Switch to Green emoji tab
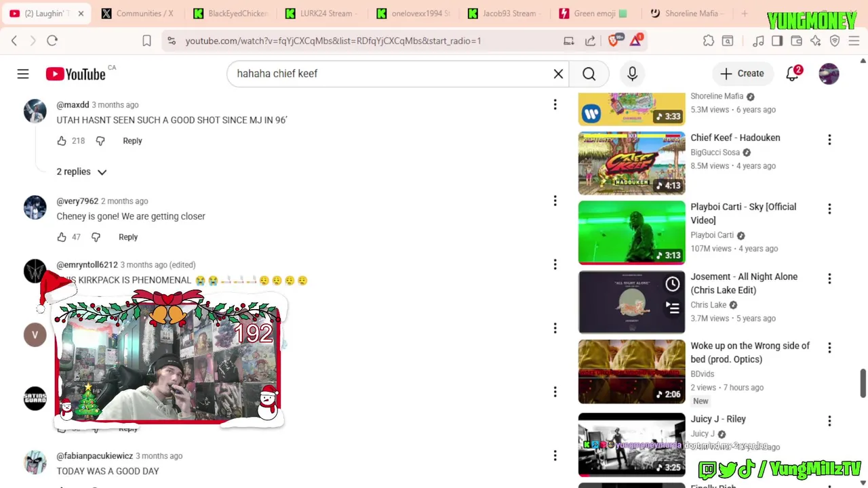Viewport: 868px width, 488px height. (597, 14)
